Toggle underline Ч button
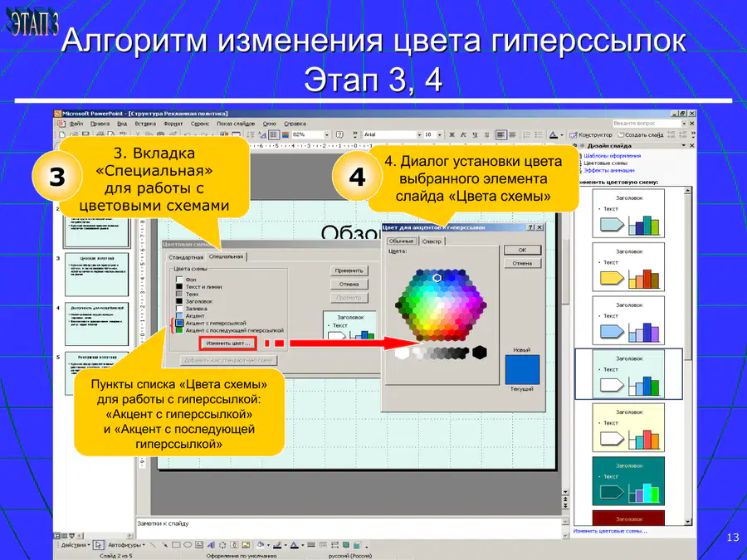Screen dimensions: 747x560 point(475,134)
